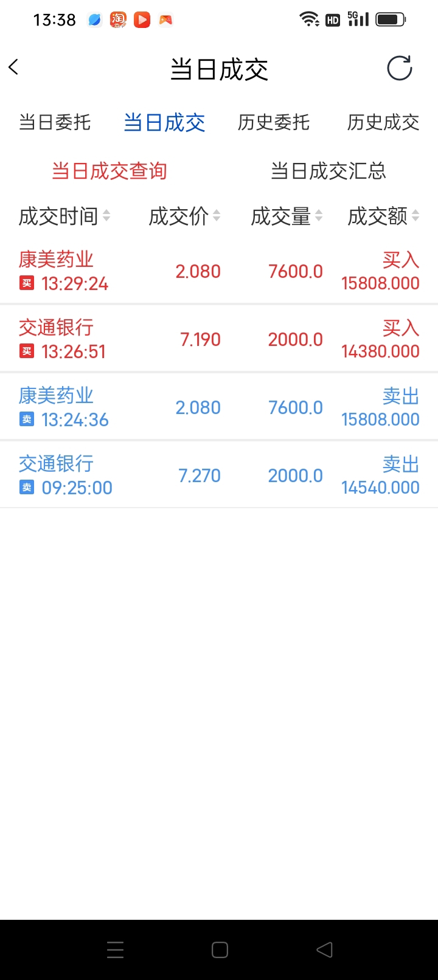This screenshot has width=438, height=980.
Task: Tap blue 卖 badge beside 09:25:00
Action: (27, 488)
